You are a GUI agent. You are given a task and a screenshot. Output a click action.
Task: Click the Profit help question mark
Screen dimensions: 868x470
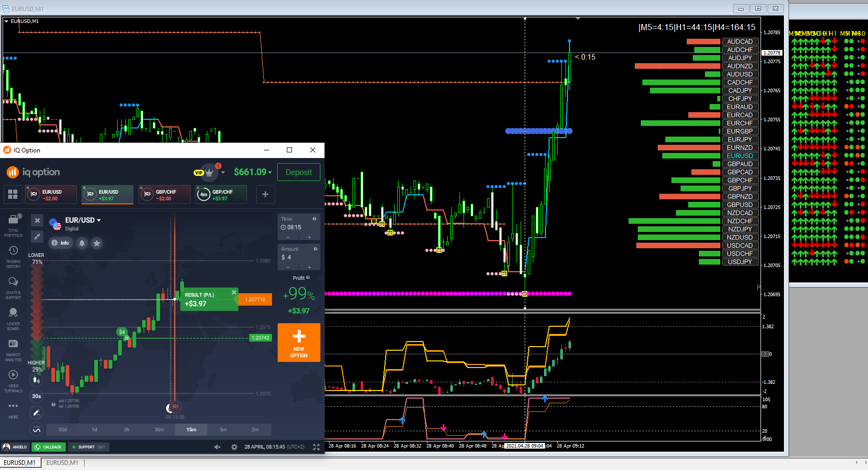[308, 278]
